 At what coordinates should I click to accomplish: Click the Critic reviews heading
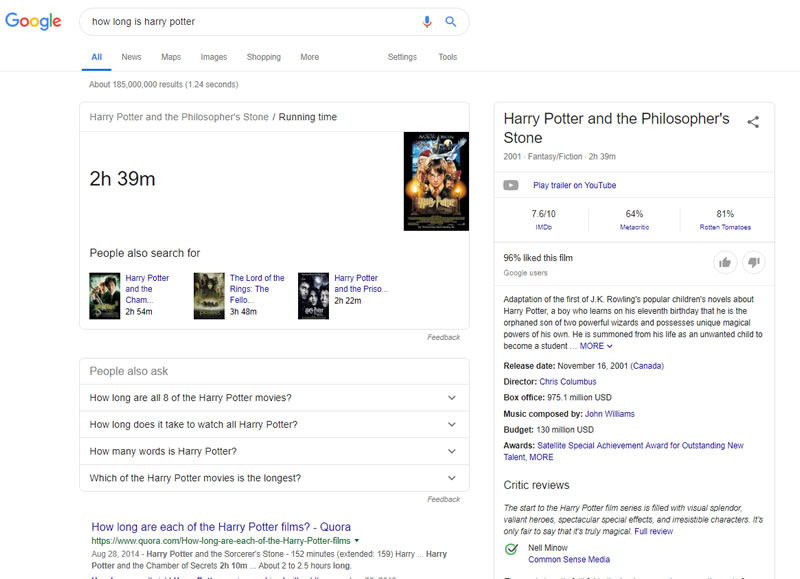coord(536,485)
